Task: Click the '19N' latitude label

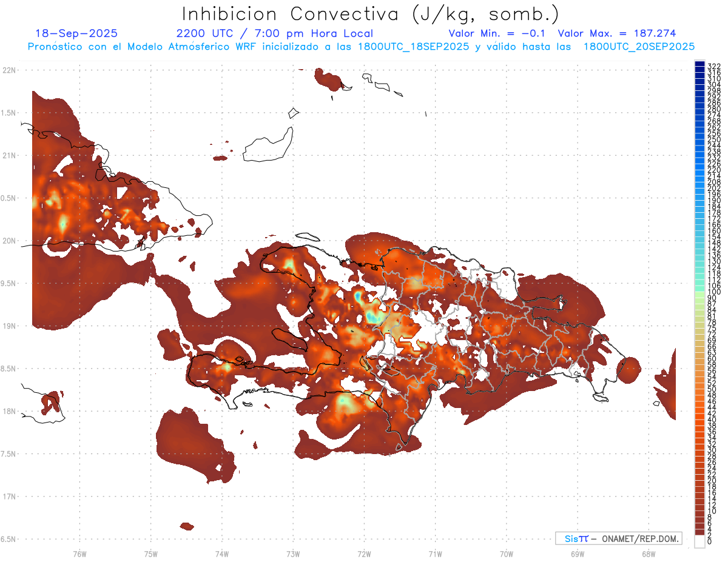Action: click(x=9, y=326)
